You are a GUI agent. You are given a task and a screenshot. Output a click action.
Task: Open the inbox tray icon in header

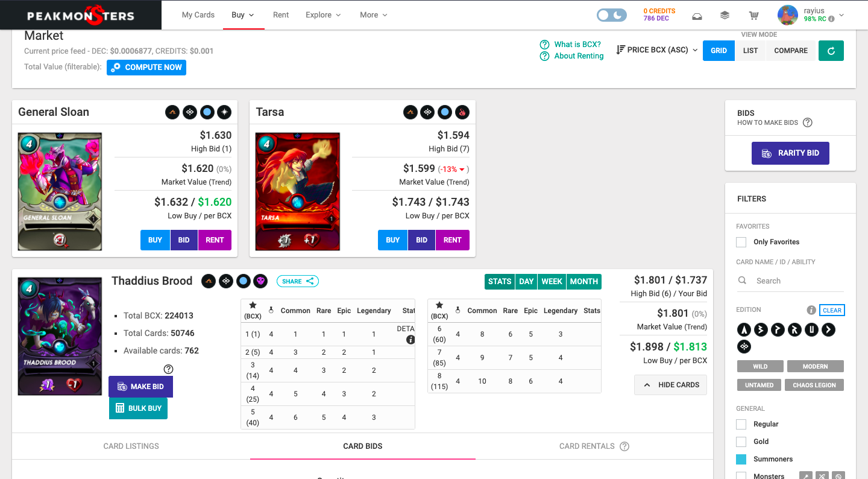[x=696, y=16]
